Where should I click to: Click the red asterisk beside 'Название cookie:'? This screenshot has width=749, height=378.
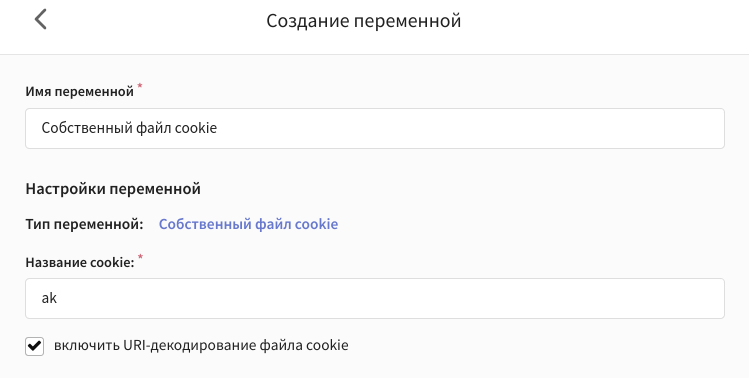[x=140, y=258]
